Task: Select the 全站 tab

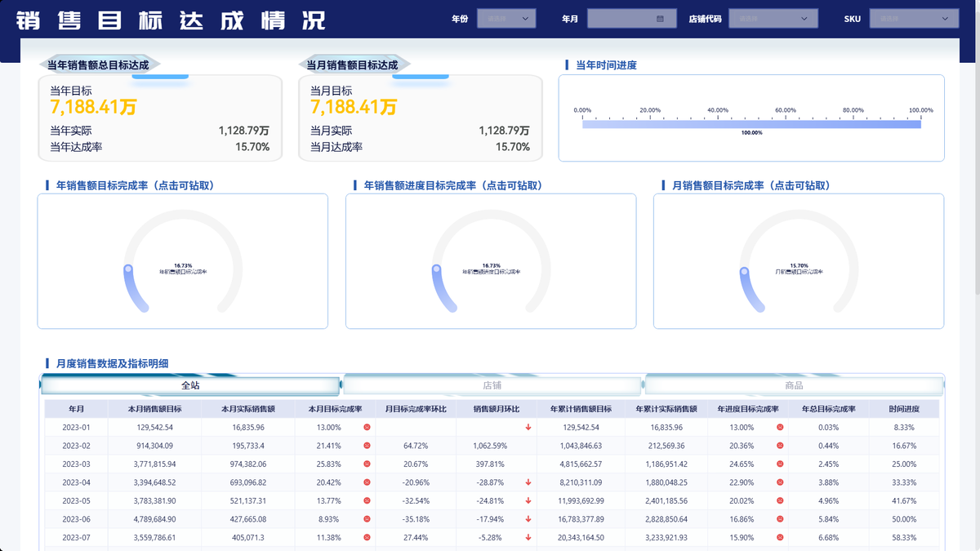Action: tap(190, 385)
